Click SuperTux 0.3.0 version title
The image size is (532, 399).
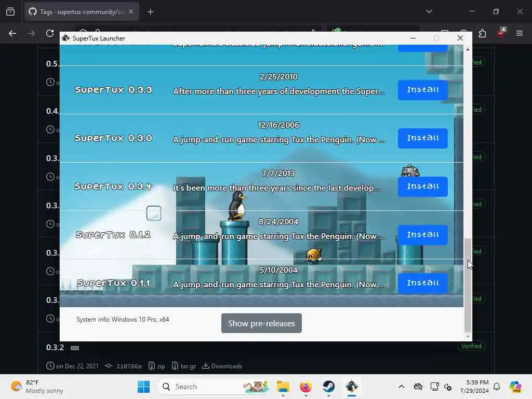coord(113,138)
